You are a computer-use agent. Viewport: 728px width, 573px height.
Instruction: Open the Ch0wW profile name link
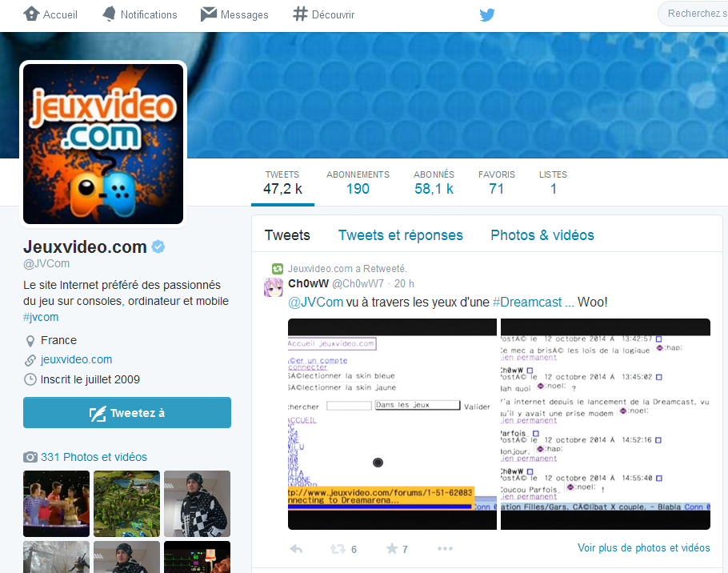click(x=308, y=283)
